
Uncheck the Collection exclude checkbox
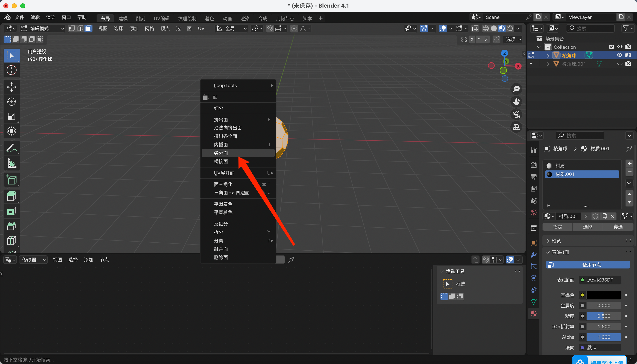(611, 47)
